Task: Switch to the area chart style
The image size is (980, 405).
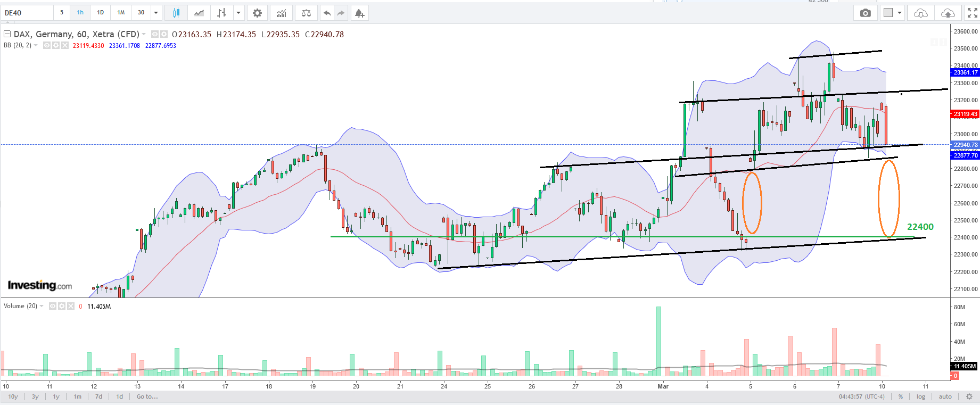Action: click(199, 13)
